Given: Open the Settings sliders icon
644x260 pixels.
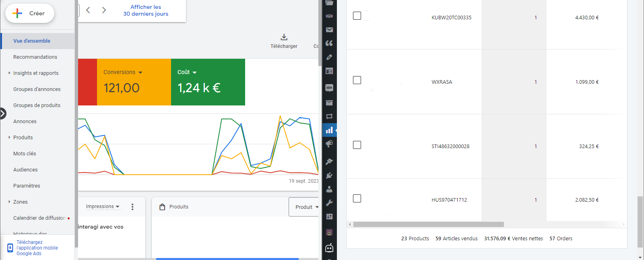Looking at the screenshot, I should (329, 217).
